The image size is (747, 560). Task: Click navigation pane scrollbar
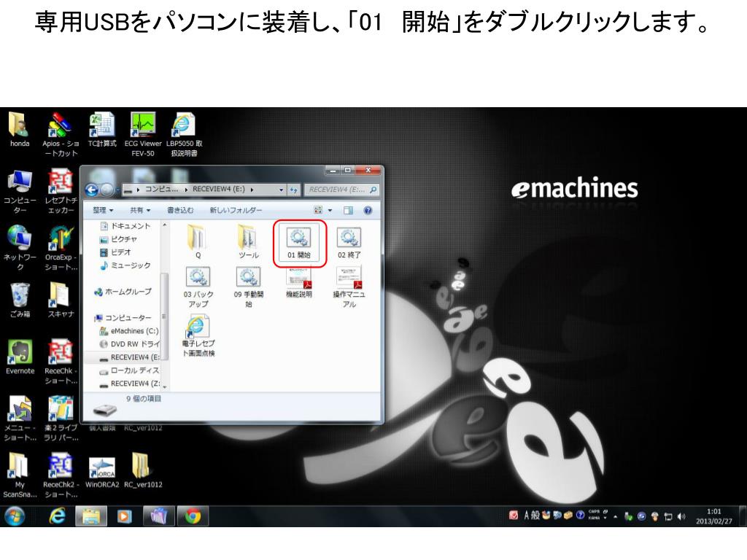(165, 316)
